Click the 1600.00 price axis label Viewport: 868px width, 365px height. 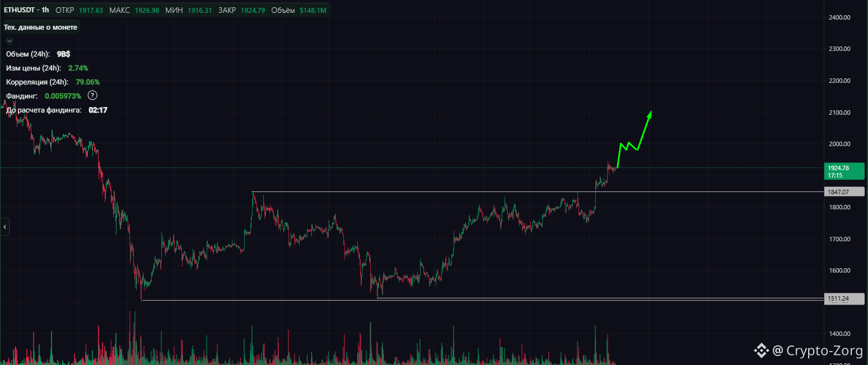click(839, 270)
